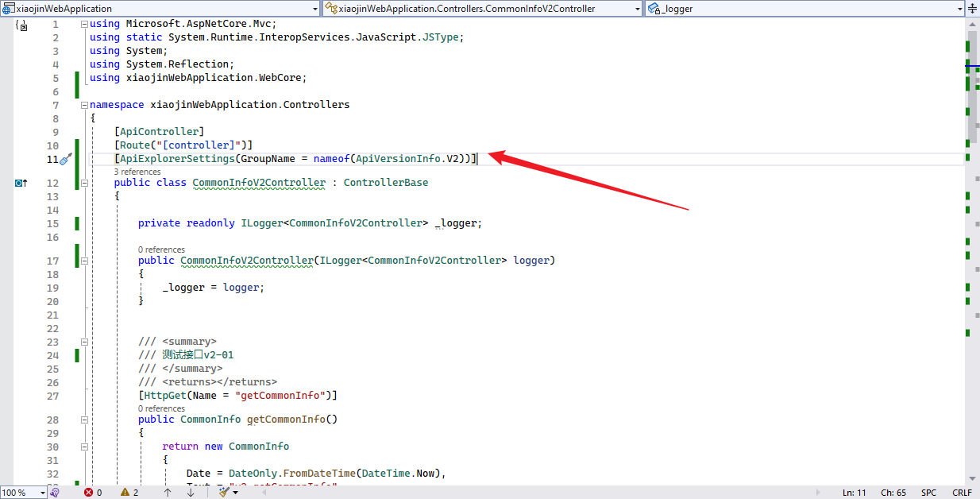
Task: Click the split editor icon top right
Action: [x=973, y=8]
